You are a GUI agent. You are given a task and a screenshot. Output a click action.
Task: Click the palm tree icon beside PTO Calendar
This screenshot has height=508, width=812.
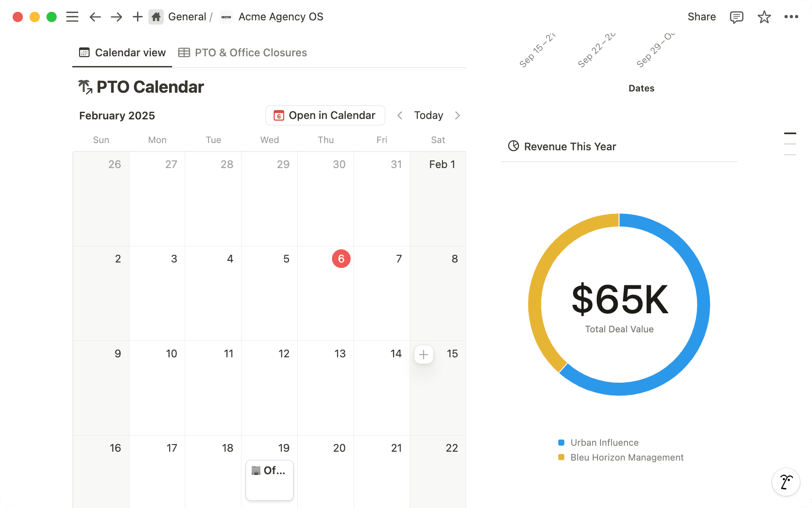85,86
